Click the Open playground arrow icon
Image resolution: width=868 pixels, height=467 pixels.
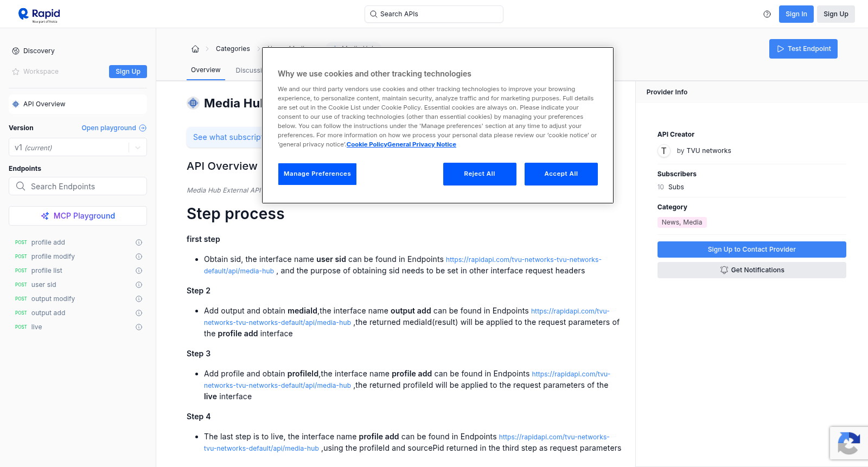point(143,128)
